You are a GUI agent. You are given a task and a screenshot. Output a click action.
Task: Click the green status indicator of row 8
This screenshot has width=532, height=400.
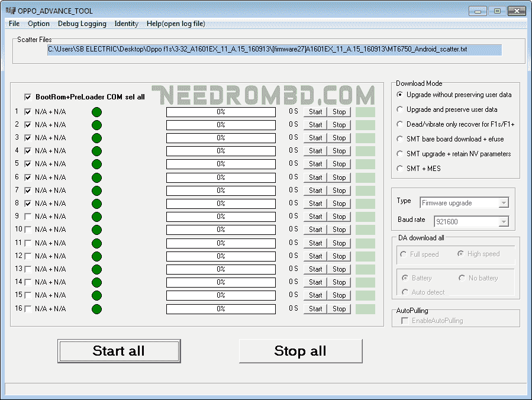[x=96, y=204]
